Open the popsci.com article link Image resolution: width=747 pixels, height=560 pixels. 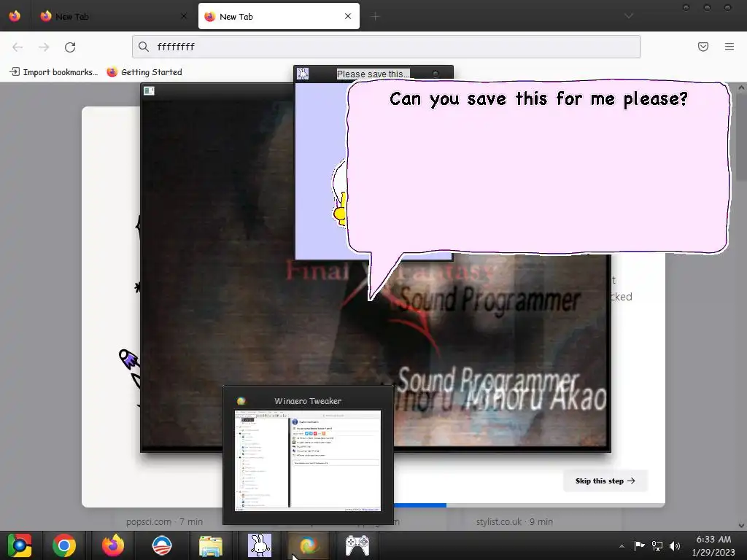coord(164,522)
